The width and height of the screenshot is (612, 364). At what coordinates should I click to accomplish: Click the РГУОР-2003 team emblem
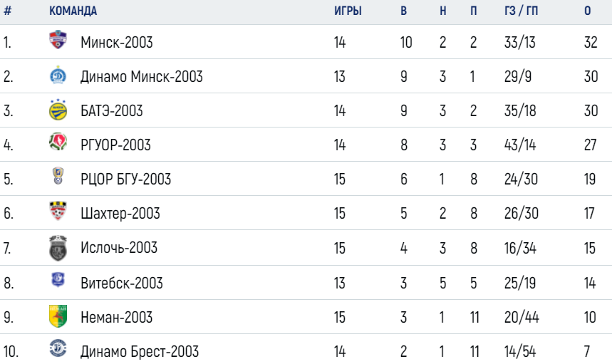click(x=58, y=142)
